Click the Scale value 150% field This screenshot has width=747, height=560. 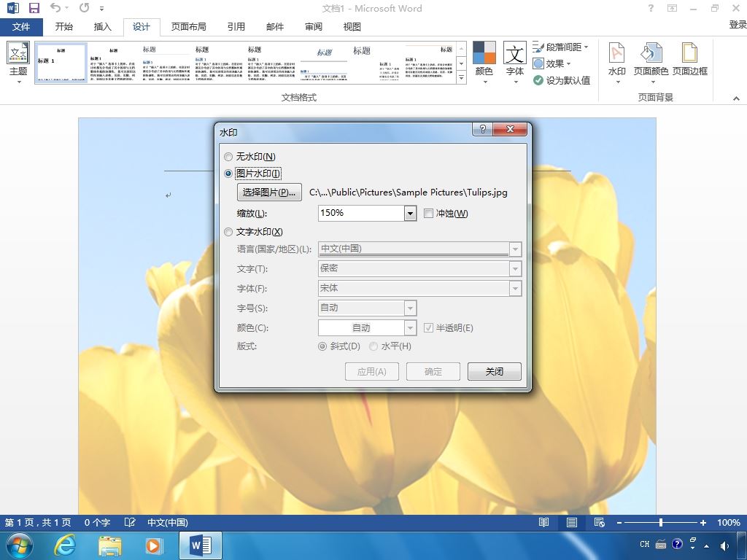362,214
